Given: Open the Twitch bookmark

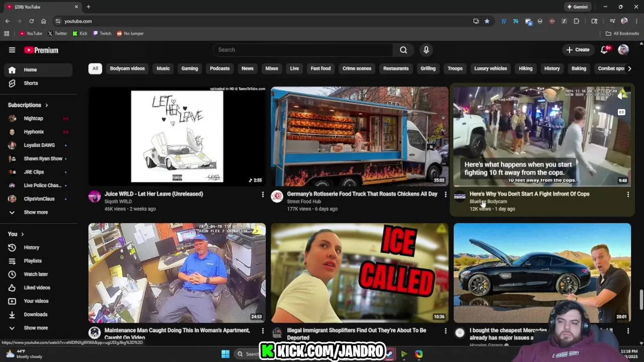Looking at the screenshot, I should (102, 34).
